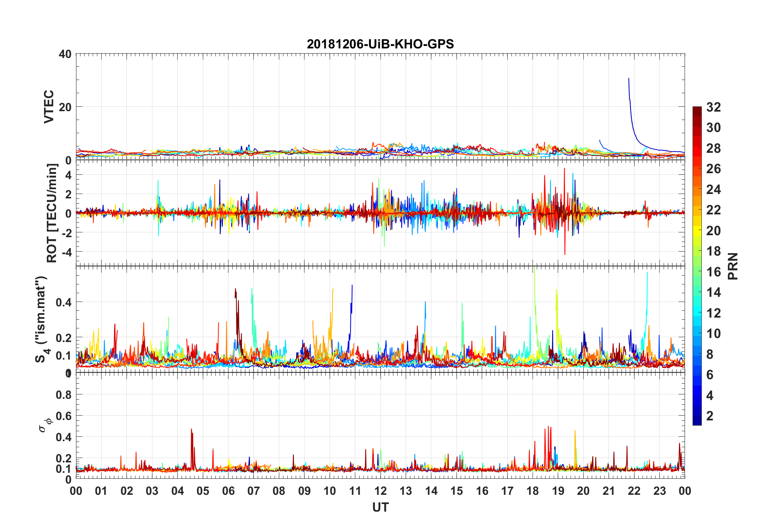The width and height of the screenshot is (761, 532).
Task: Click the x-axis tick label 06
Action: [x=228, y=490]
